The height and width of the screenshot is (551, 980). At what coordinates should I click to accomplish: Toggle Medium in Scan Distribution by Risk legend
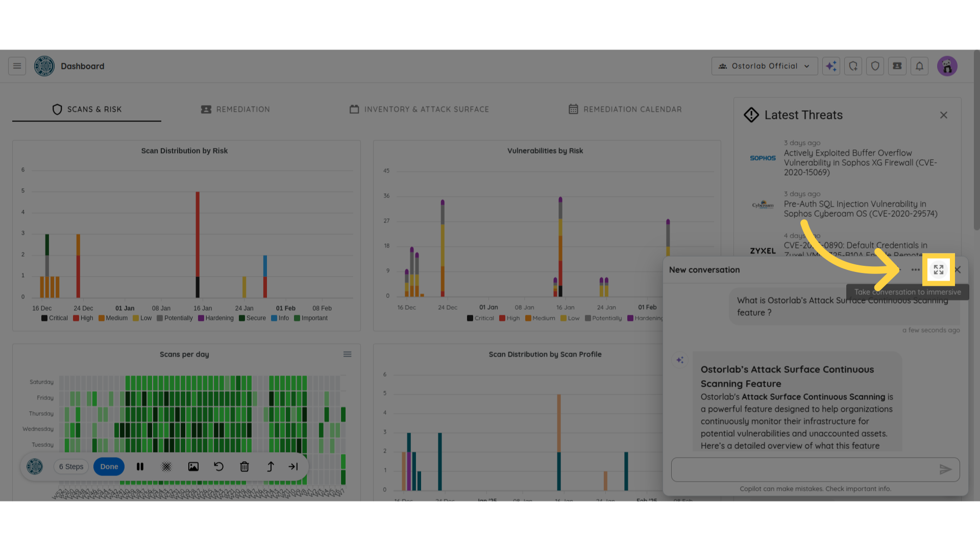113,318
